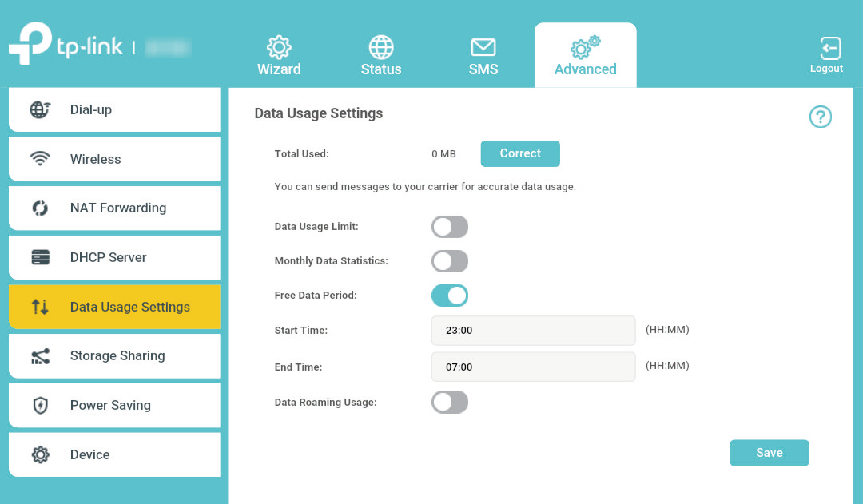863x504 pixels.
Task: Click the HH:MM hint beside End Time
Action: click(667, 365)
